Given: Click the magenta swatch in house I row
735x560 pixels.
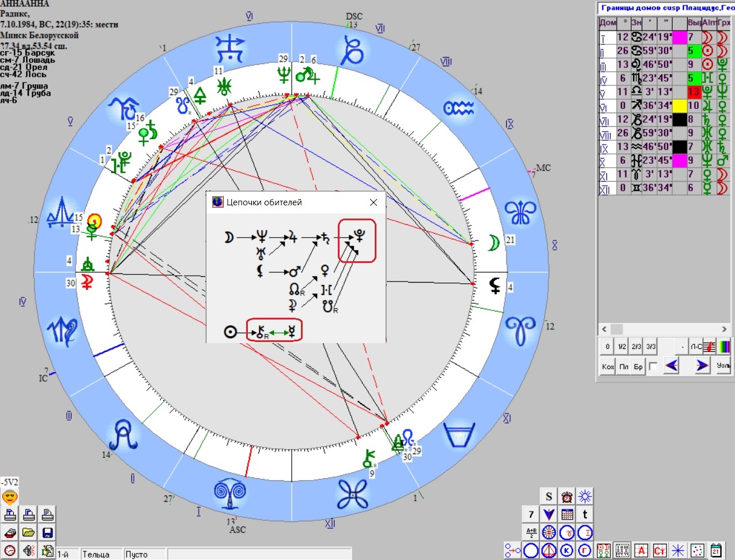Looking at the screenshot, I should (680, 37).
